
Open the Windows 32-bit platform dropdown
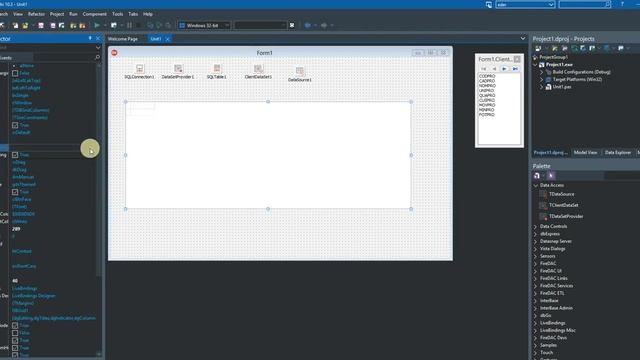(227, 25)
